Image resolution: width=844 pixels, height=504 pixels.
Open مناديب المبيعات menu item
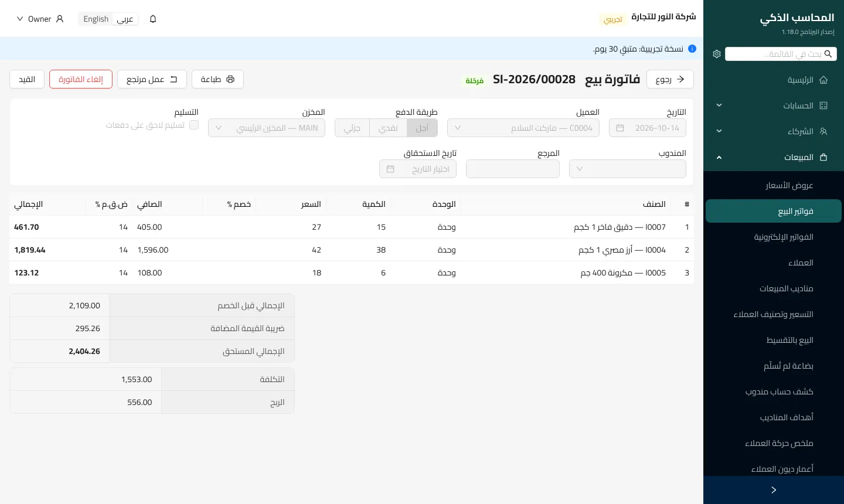pos(774,288)
